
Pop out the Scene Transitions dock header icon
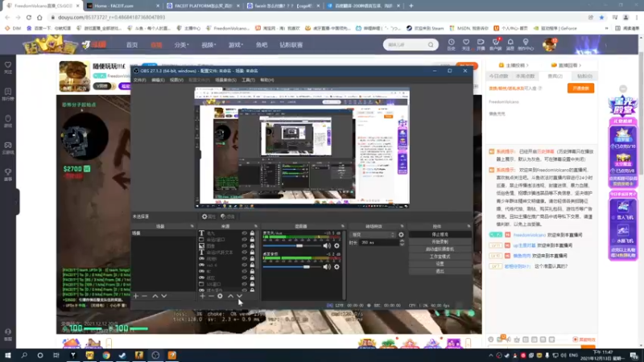pyautogui.click(x=402, y=226)
